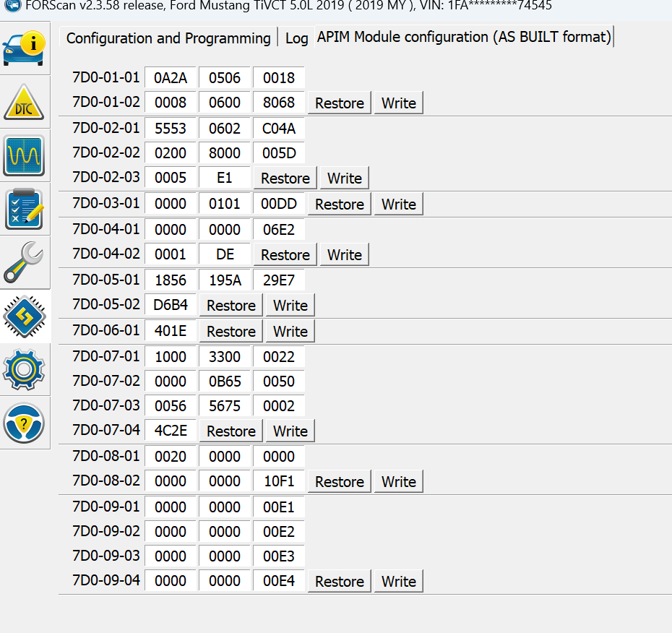Edit the 195A field in row 7D0-05-01

click(225, 280)
